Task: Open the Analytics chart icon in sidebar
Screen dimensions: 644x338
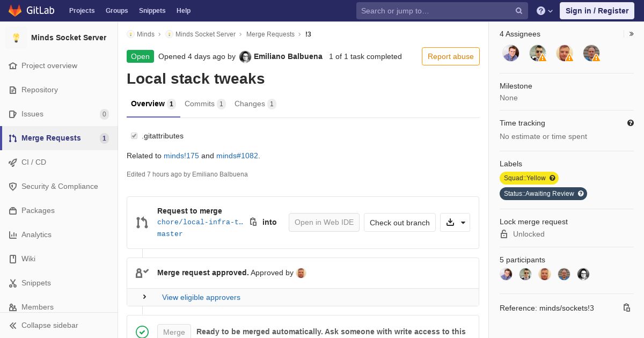Action: click(13, 234)
